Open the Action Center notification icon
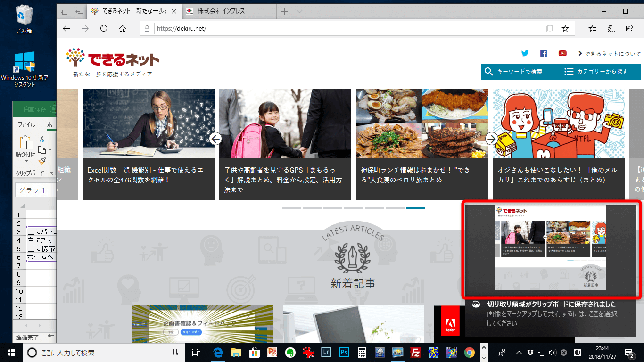The height and width of the screenshot is (362, 644). pyautogui.click(x=629, y=352)
